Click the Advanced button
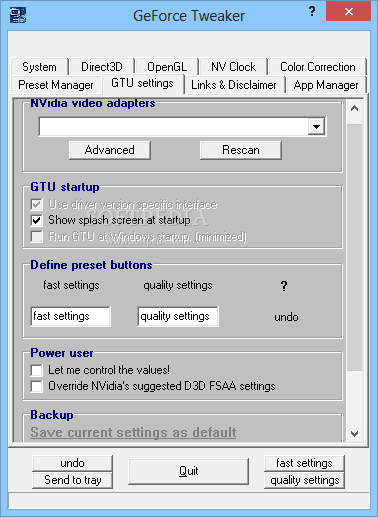 pos(110,150)
